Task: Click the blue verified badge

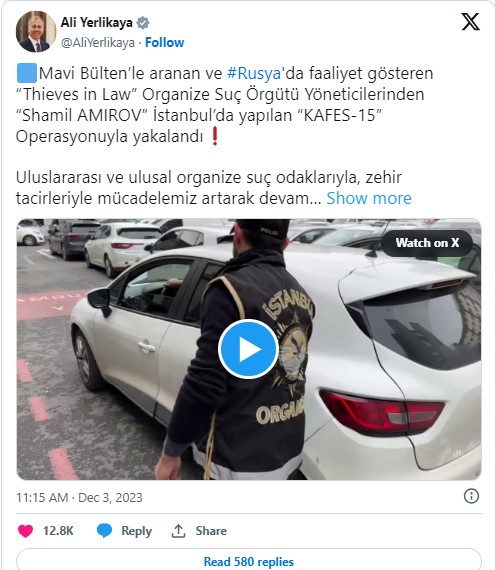Action: pyautogui.click(x=142, y=23)
